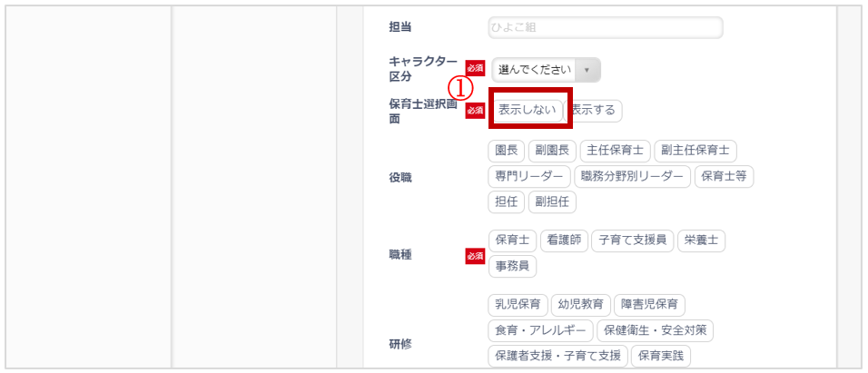Screen dimensions: 868x373
Task: Click the 職種 field label
Action: (400, 255)
